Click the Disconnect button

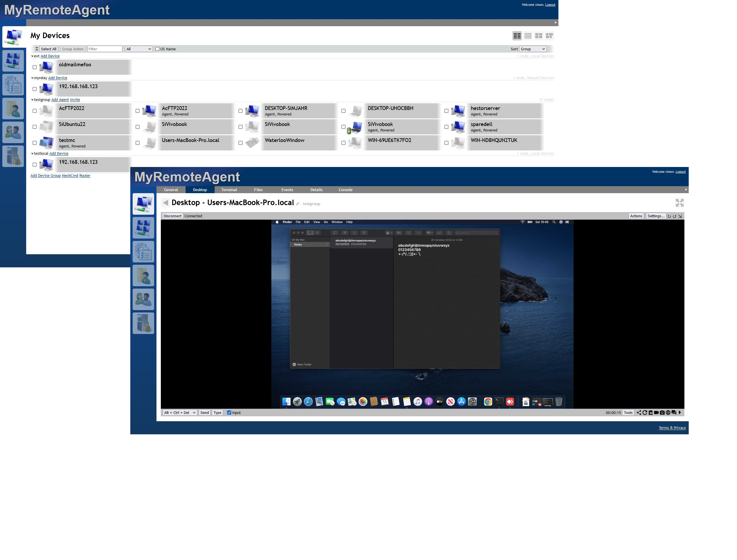pos(172,216)
